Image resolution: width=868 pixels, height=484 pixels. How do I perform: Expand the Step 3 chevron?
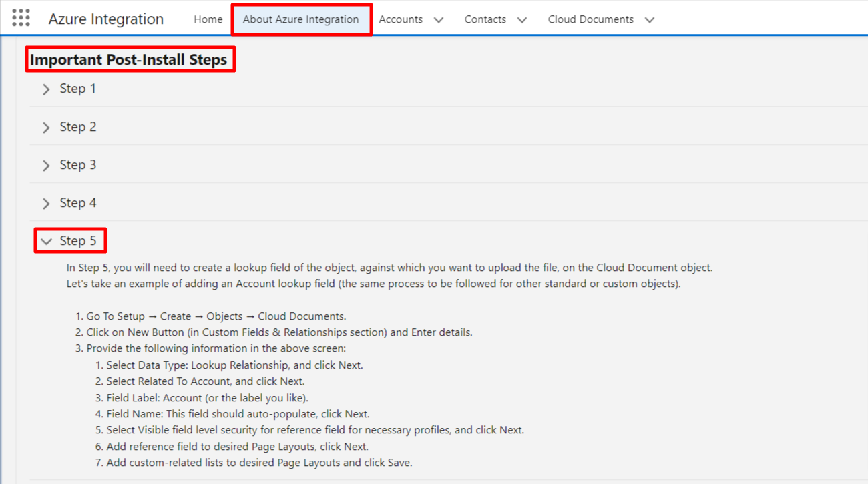pyautogui.click(x=46, y=166)
